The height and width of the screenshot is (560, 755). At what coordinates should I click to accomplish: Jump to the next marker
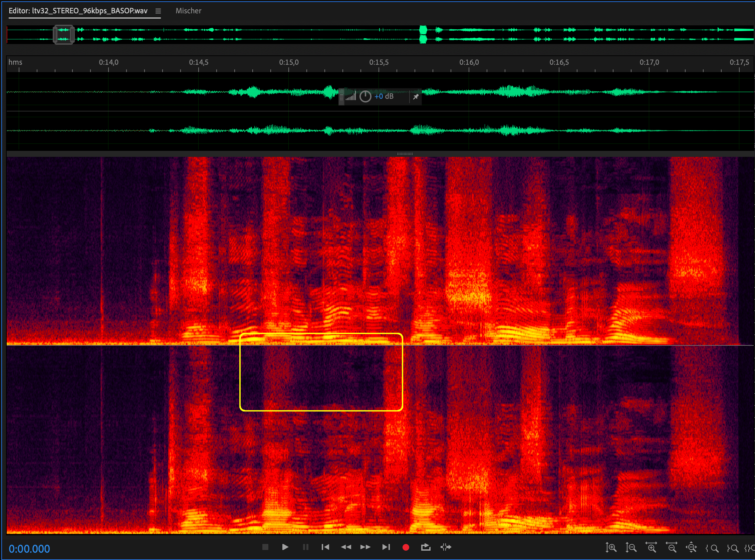point(386,547)
